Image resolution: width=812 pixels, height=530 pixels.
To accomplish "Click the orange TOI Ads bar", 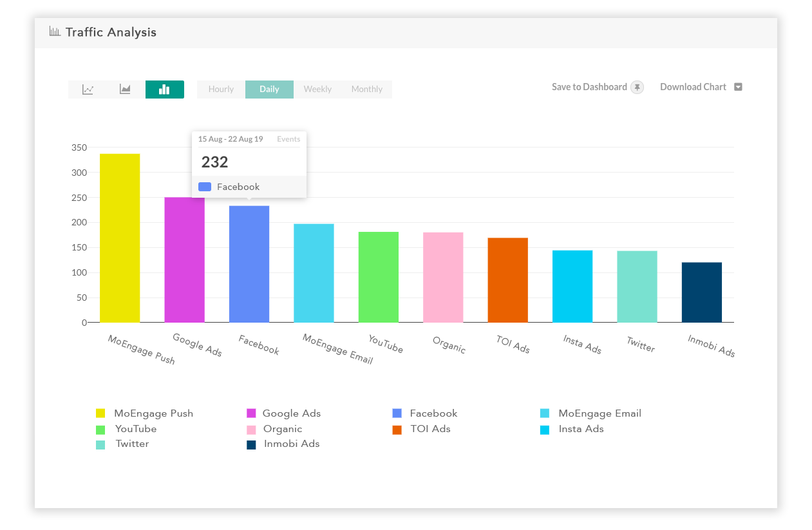I will click(x=507, y=280).
